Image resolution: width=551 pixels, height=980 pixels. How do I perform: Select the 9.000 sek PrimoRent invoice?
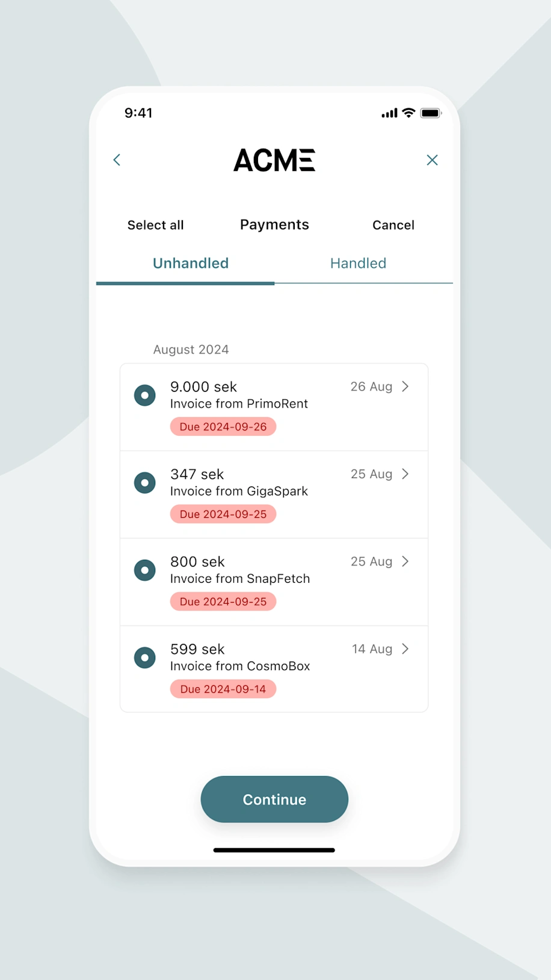tap(144, 395)
